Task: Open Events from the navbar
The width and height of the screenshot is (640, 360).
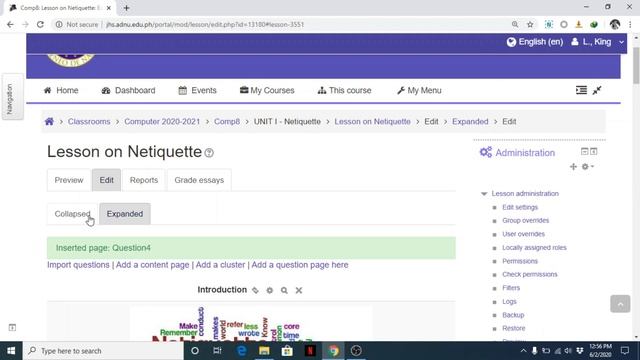Action: pyautogui.click(x=198, y=90)
